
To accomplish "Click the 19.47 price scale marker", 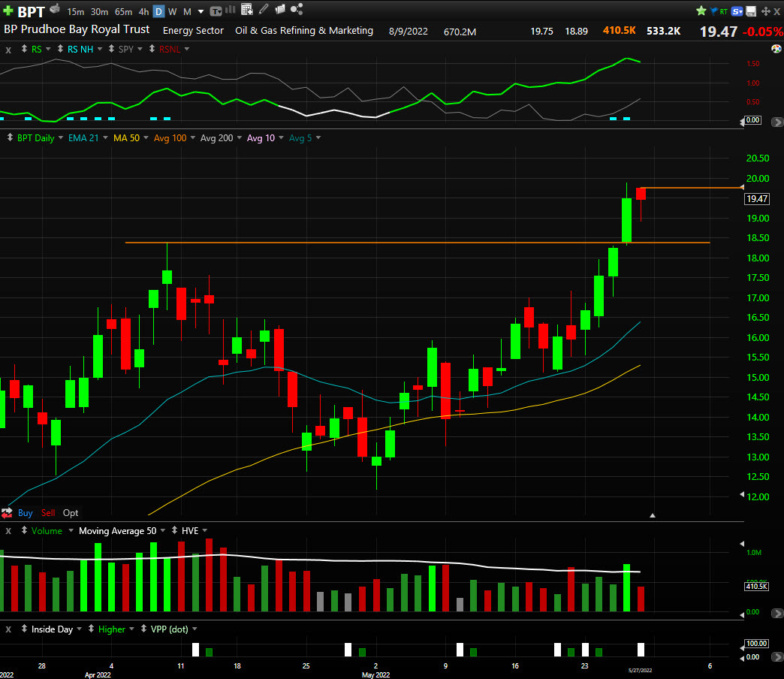I will point(757,198).
